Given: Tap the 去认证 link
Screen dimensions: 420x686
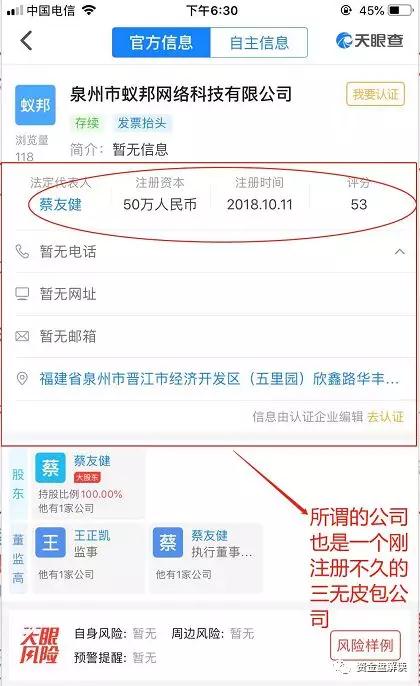Looking at the screenshot, I should coord(385,416).
